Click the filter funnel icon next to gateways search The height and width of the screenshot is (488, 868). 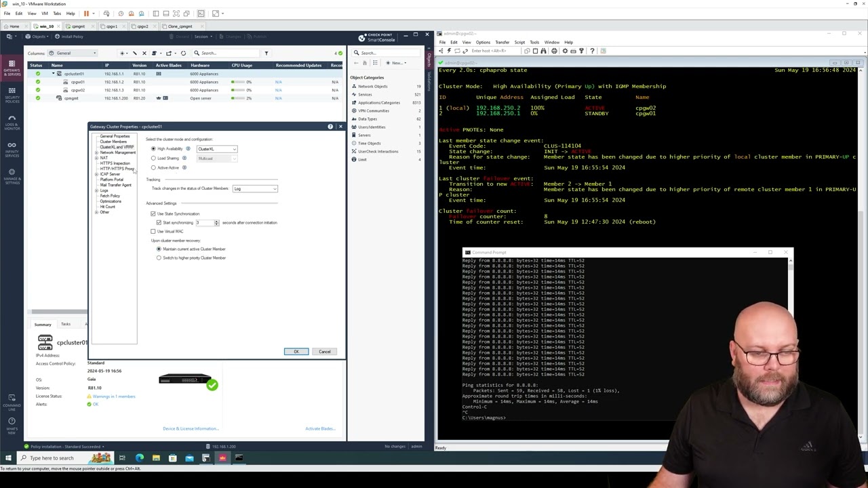click(266, 53)
